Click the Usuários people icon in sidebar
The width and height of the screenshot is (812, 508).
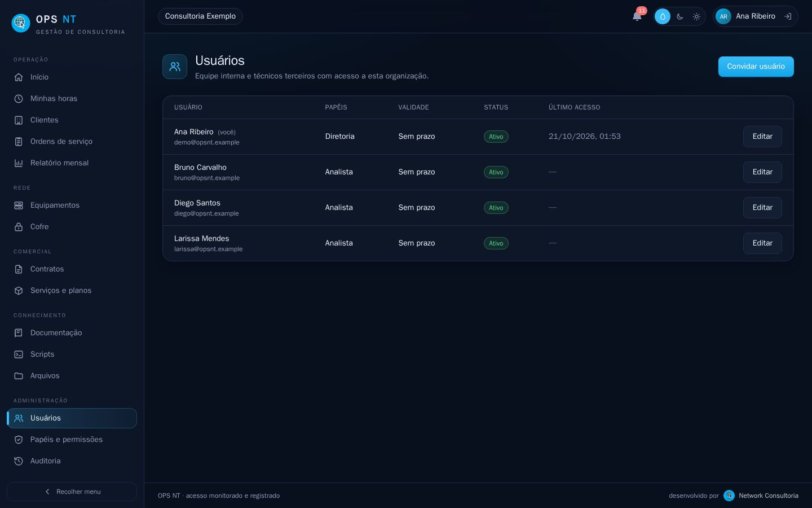pos(19,418)
